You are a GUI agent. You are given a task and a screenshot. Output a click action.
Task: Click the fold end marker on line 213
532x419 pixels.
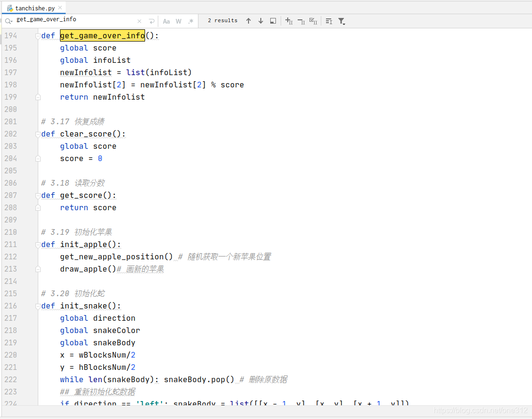[38, 269]
